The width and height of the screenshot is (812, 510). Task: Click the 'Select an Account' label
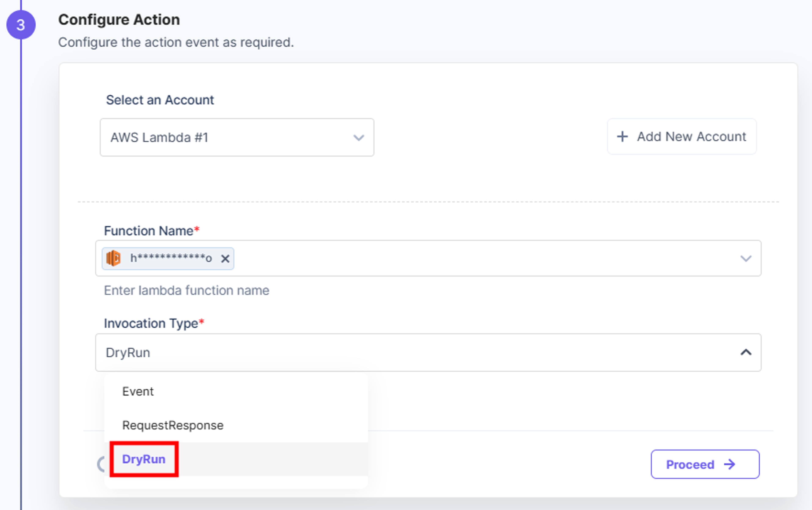(160, 100)
